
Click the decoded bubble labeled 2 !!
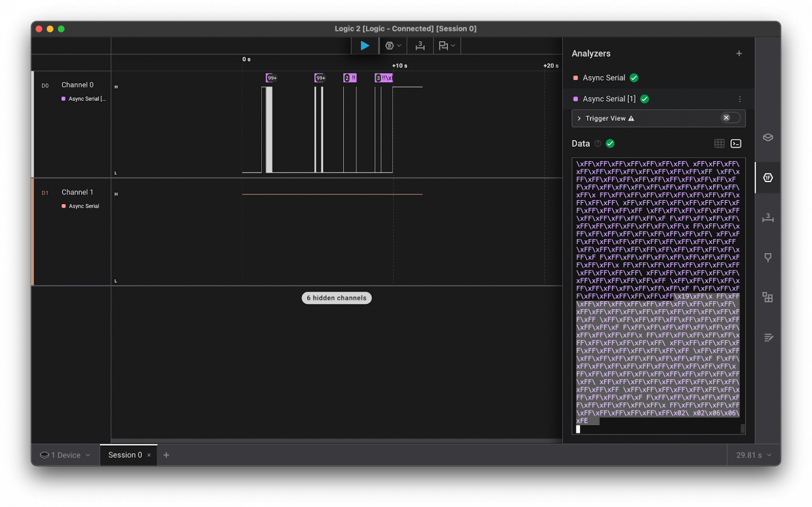click(x=350, y=78)
